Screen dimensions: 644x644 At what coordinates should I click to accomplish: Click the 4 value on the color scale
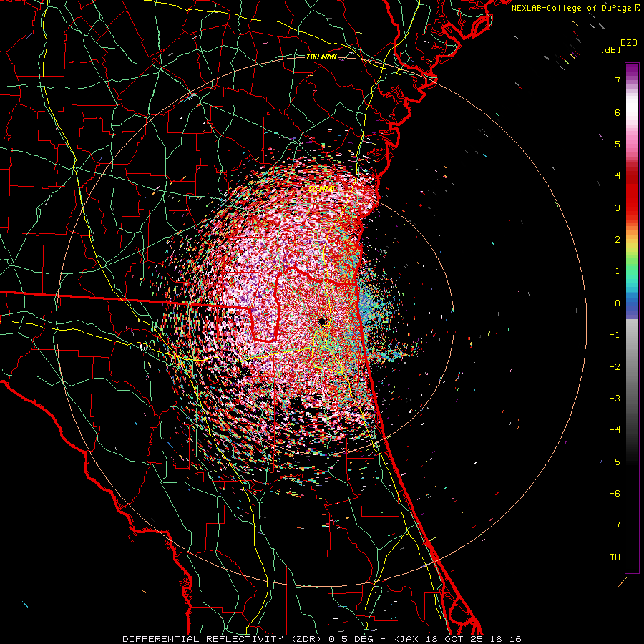coord(618,176)
